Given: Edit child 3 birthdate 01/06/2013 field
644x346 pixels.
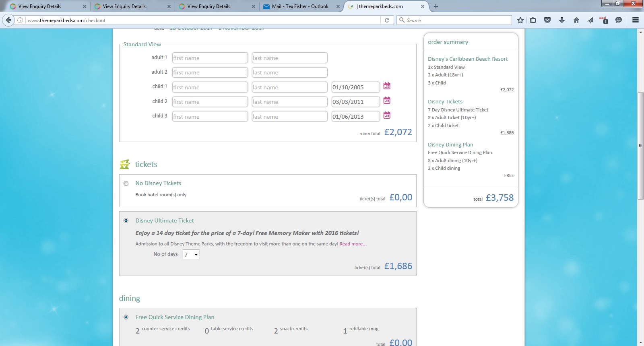Looking at the screenshot, I should coord(355,117).
